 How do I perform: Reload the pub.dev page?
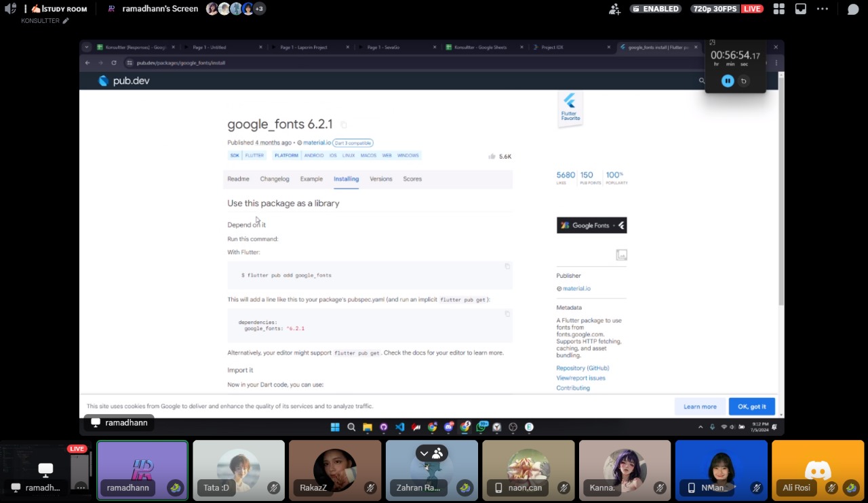[x=114, y=63]
